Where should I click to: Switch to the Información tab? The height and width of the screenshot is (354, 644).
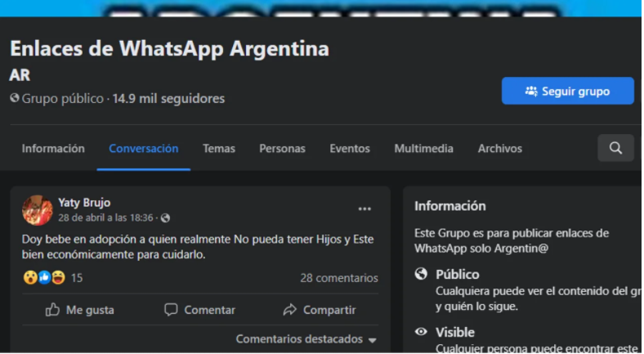pyautogui.click(x=53, y=149)
